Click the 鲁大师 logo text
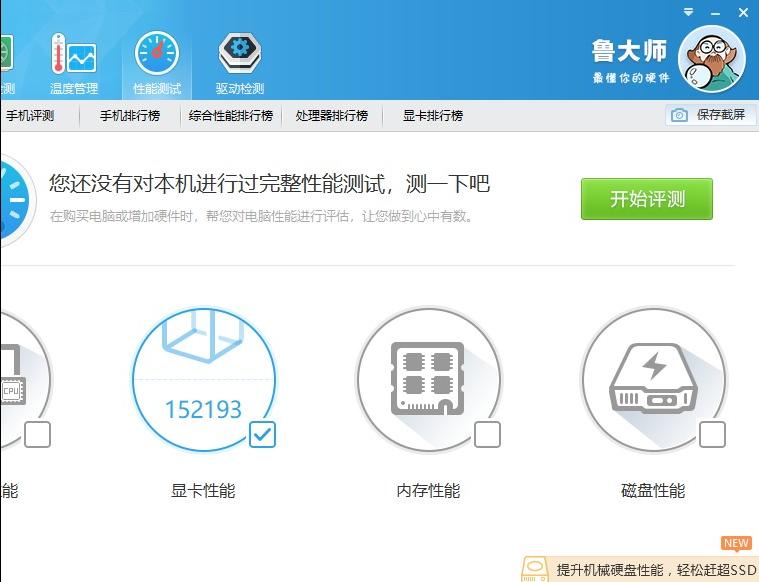 pyautogui.click(x=629, y=51)
